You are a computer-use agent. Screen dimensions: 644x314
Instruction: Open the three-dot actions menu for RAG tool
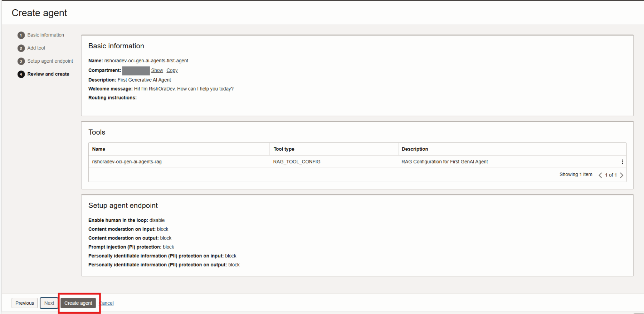[x=622, y=162]
